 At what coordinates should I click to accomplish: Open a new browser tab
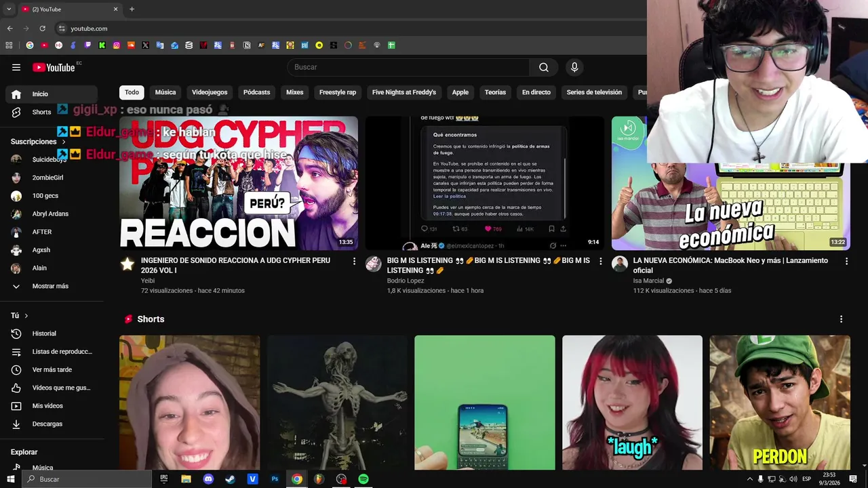132,9
